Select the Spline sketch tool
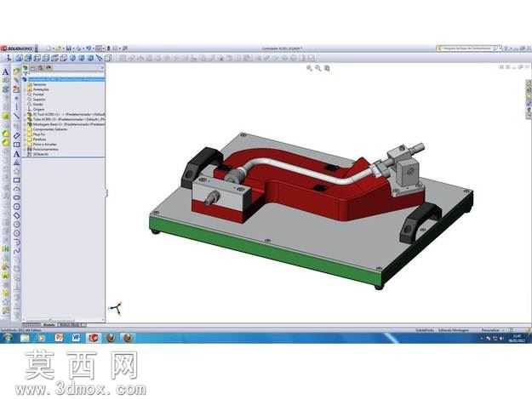532x399 pixels. tap(17, 250)
